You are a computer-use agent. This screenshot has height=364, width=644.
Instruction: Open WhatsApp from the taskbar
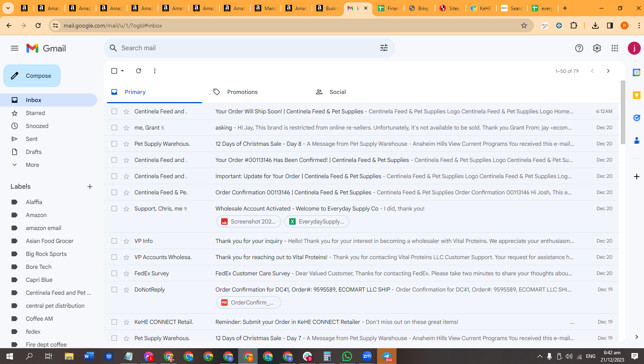click(347, 356)
